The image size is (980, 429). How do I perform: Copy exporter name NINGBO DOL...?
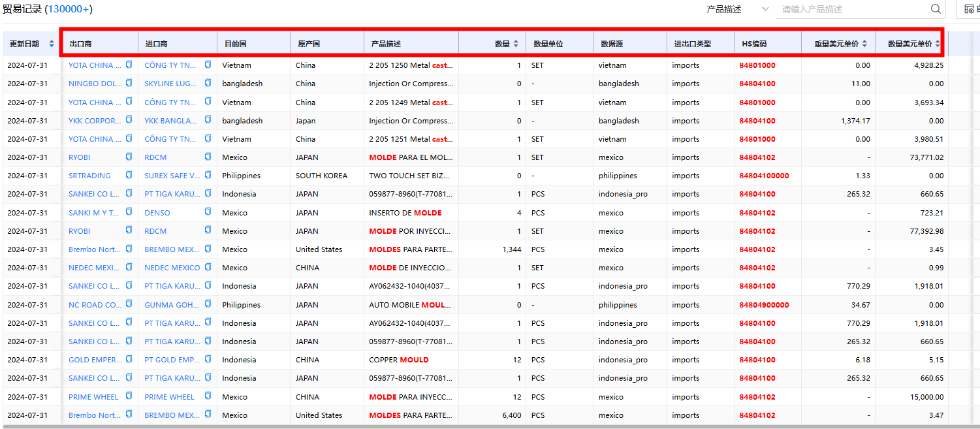tap(129, 83)
